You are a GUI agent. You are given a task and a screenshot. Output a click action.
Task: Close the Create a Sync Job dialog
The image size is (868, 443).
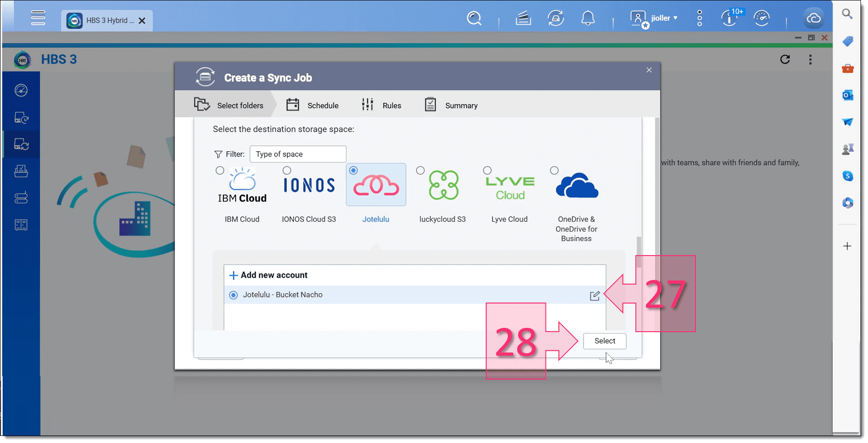coord(649,70)
